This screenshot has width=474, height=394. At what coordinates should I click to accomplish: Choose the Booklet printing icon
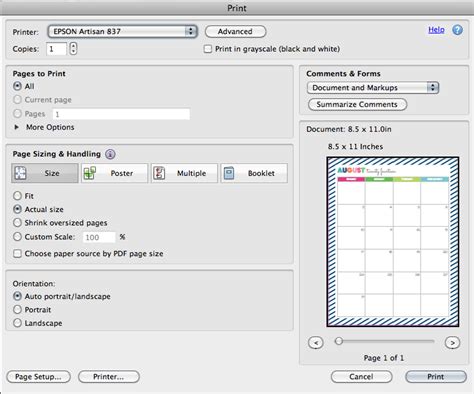(229, 173)
